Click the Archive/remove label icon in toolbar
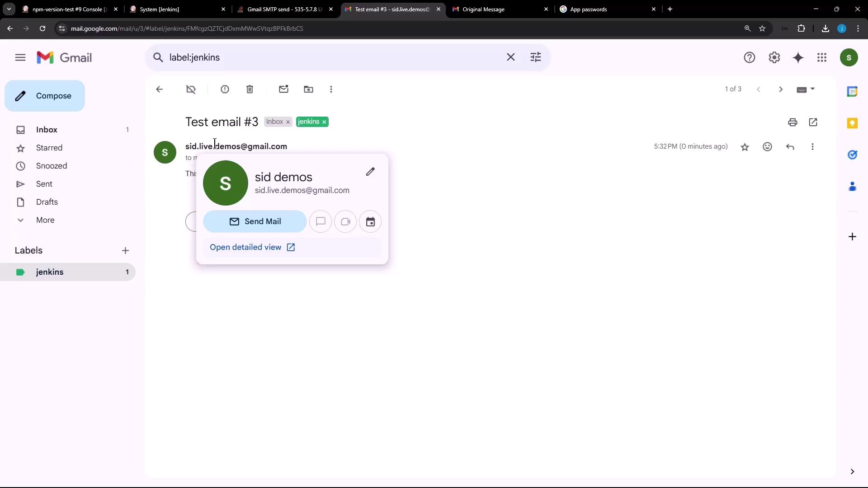Image resolution: width=868 pixels, height=488 pixels. coord(191,89)
